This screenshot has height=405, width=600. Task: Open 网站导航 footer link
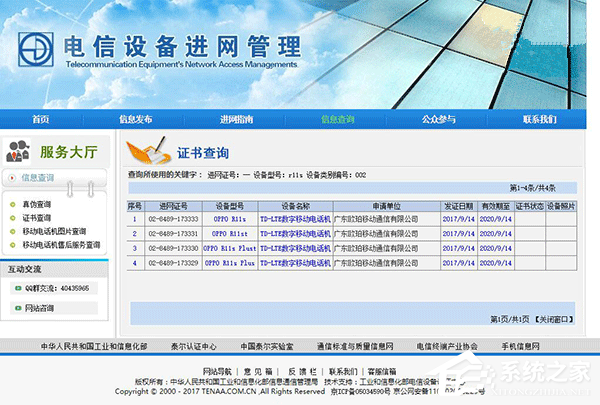point(217,371)
